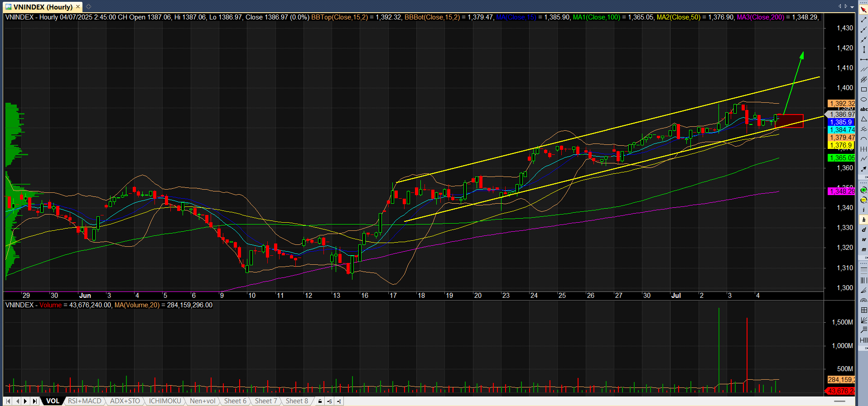Select the rectangle drawing tool
The height and width of the screenshot is (406, 868).
864,89
